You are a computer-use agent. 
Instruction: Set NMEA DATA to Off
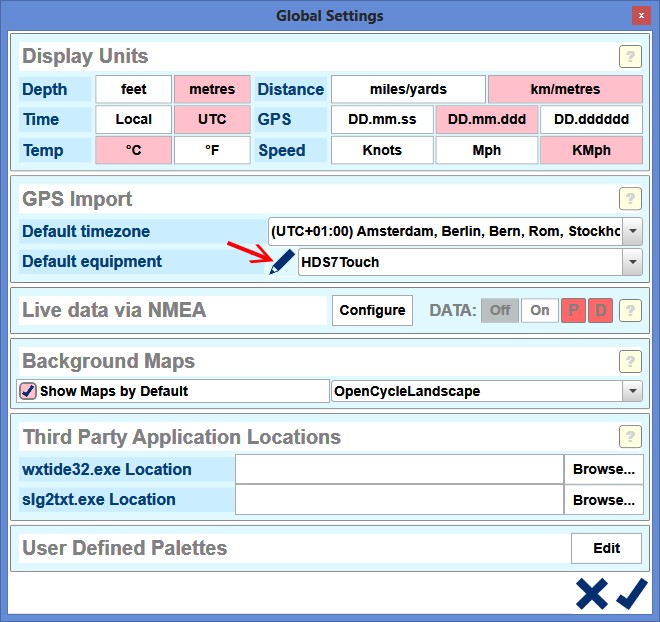click(x=500, y=310)
